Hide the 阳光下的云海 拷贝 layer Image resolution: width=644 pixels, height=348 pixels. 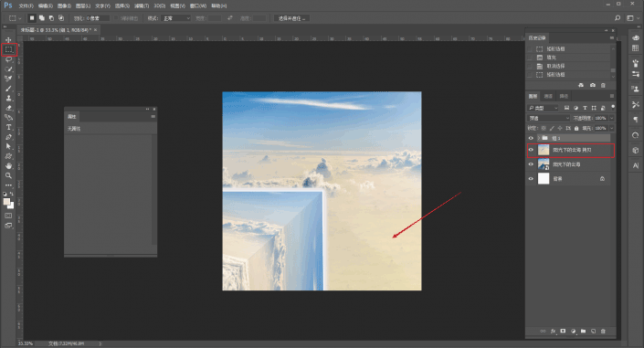point(531,150)
